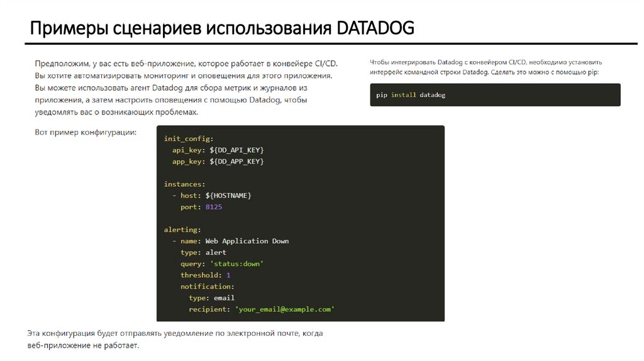Viewport: 644px width, 361px height.
Task: Click the line 'уведомлять вас о возникающих проблемах.'
Action: [116, 112]
